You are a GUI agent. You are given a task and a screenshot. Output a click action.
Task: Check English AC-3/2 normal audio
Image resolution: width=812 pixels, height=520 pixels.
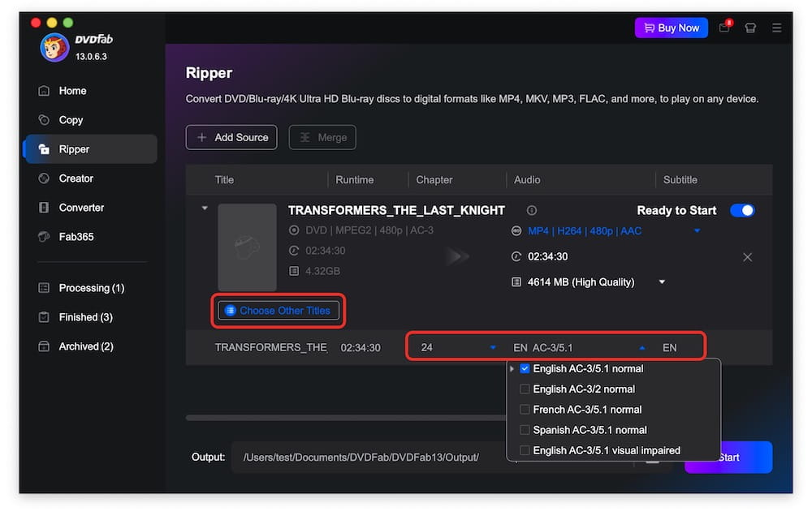tap(525, 389)
